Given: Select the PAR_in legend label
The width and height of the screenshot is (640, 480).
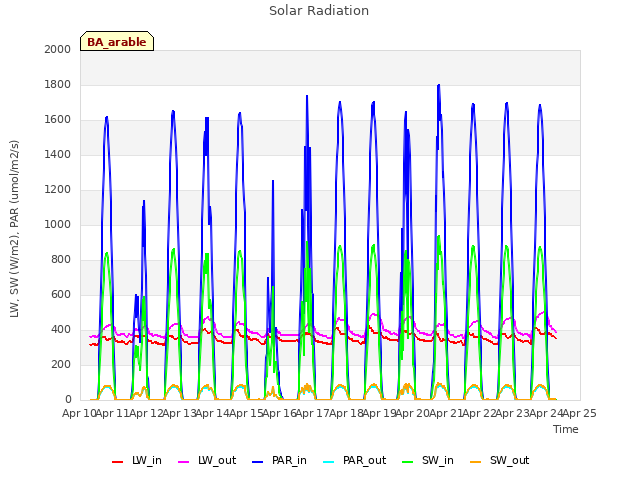Looking at the screenshot, I should [x=289, y=460].
